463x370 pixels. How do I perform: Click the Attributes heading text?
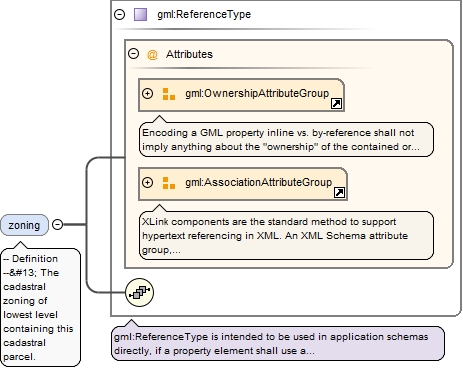(189, 54)
